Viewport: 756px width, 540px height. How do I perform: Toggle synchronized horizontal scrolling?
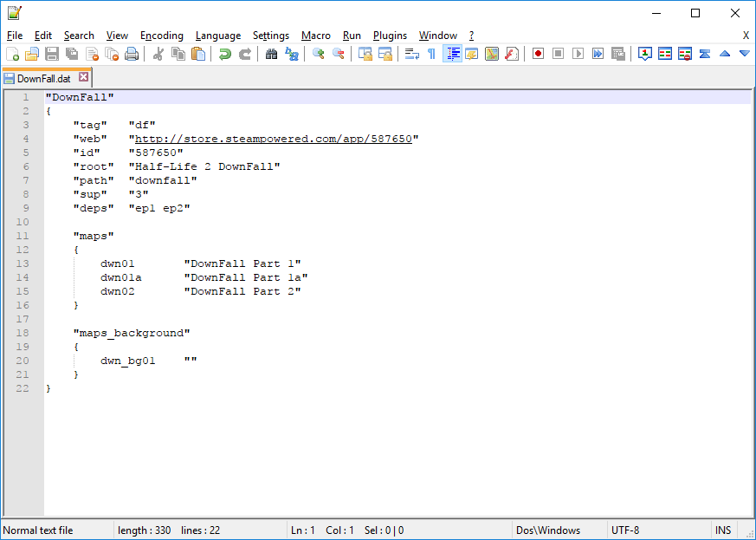click(384, 54)
